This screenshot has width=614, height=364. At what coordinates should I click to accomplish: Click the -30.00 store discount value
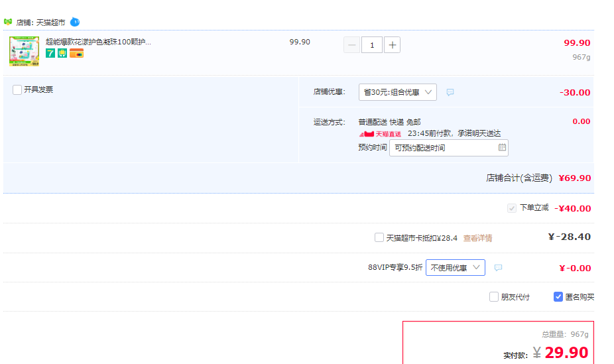[x=575, y=92]
